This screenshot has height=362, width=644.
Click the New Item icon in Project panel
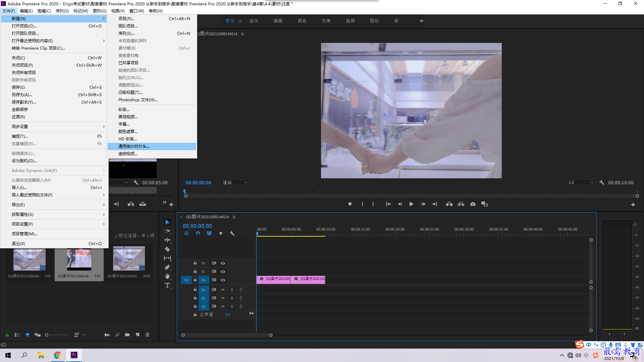pyautogui.click(x=137, y=335)
